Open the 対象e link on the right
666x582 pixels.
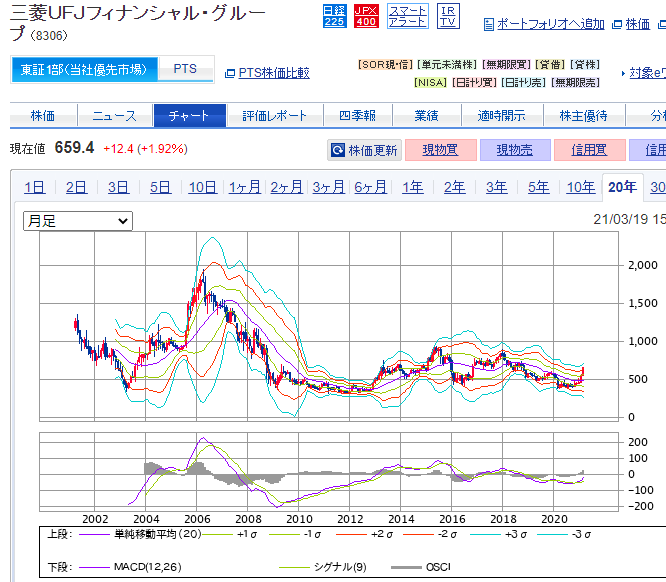click(647, 73)
